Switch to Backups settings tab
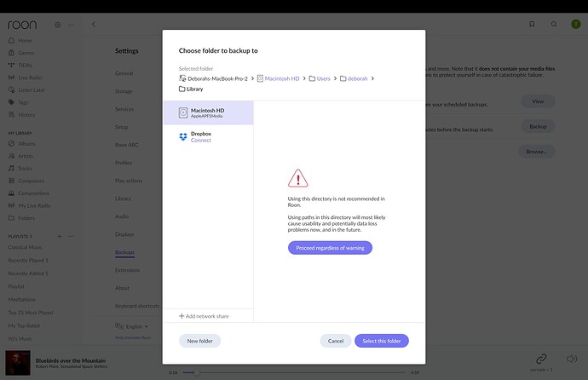This screenshot has width=588, height=380. (x=125, y=252)
